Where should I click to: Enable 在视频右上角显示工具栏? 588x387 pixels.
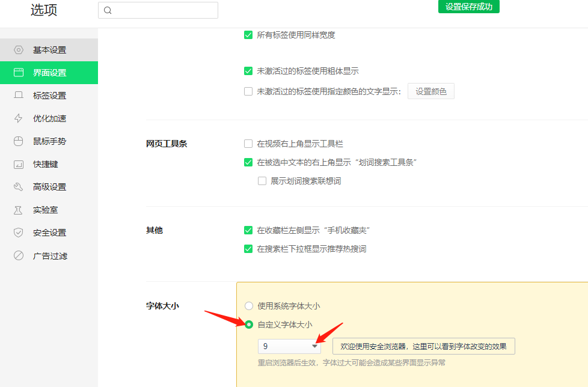tap(248, 144)
